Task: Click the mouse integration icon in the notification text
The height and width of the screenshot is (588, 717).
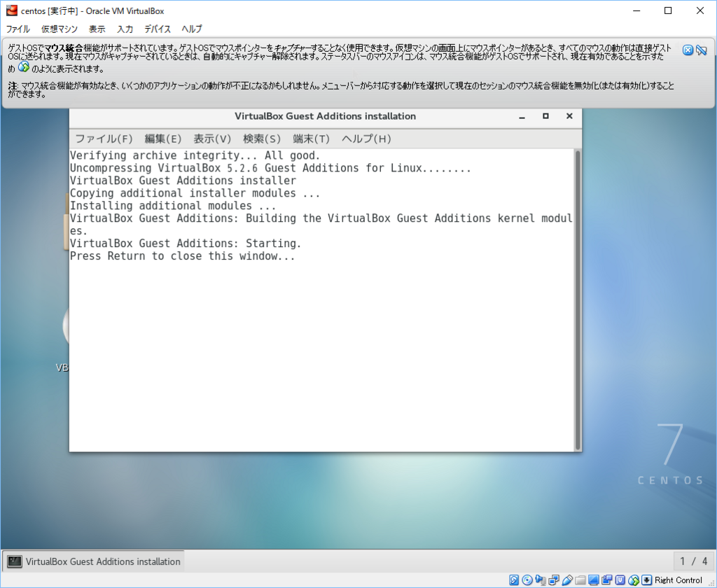Action: (24, 68)
